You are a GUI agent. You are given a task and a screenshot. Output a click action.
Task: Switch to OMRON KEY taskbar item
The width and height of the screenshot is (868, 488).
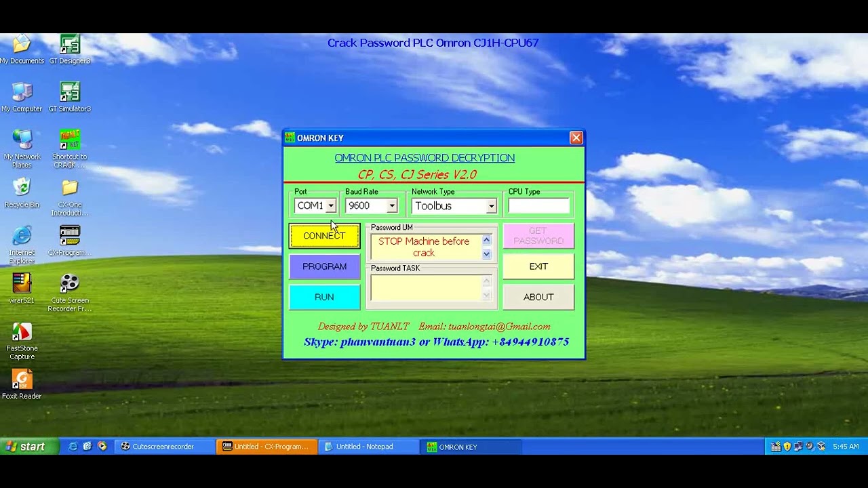point(471,447)
